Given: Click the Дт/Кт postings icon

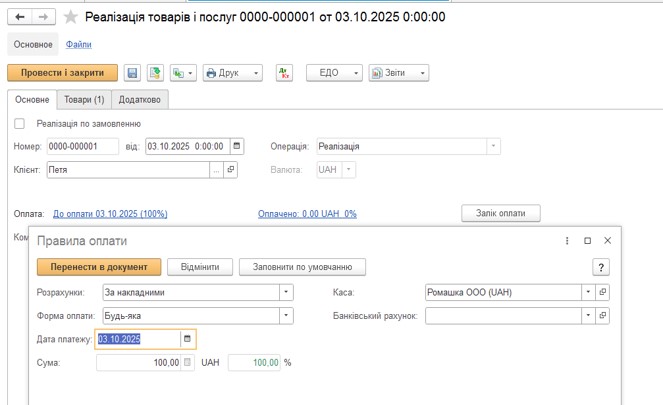Looking at the screenshot, I should (x=284, y=73).
